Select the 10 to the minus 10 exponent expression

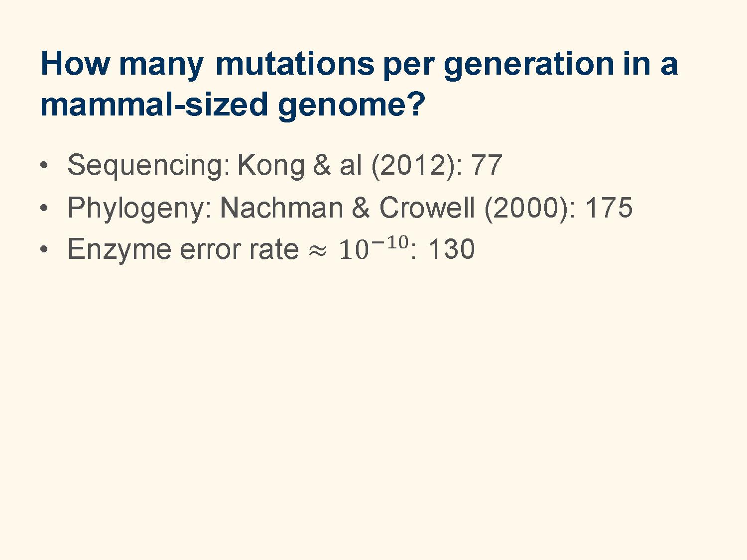pos(374,247)
